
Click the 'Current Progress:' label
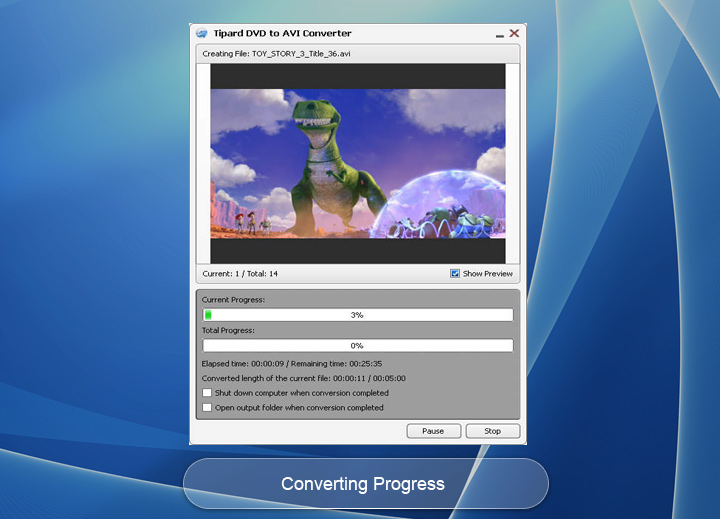[233, 300]
